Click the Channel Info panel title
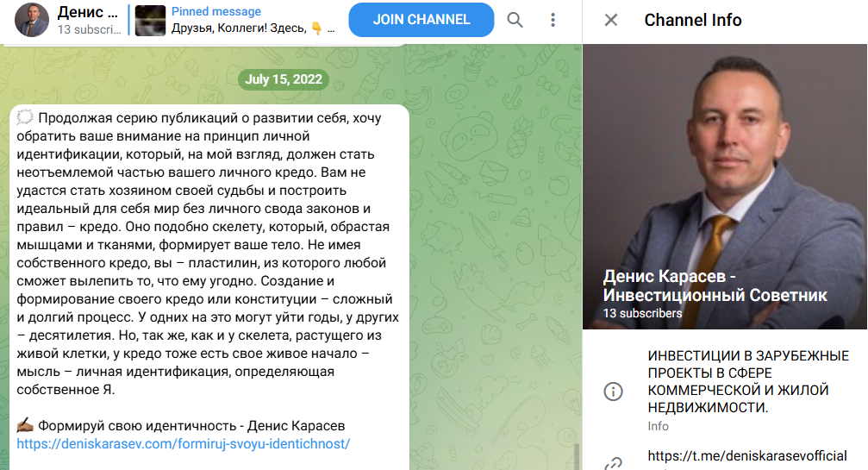Image resolution: width=868 pixels, height=470 pixels. pyautogui.click(x=692, y=20)
